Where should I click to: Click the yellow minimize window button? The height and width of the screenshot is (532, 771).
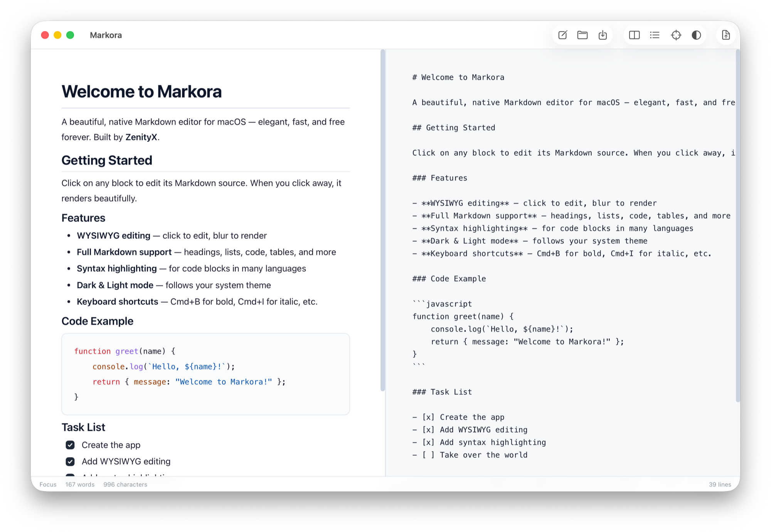(x=57, y=35)
